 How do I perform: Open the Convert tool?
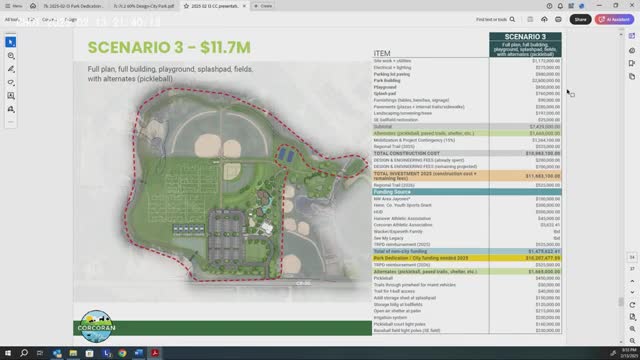49,20
